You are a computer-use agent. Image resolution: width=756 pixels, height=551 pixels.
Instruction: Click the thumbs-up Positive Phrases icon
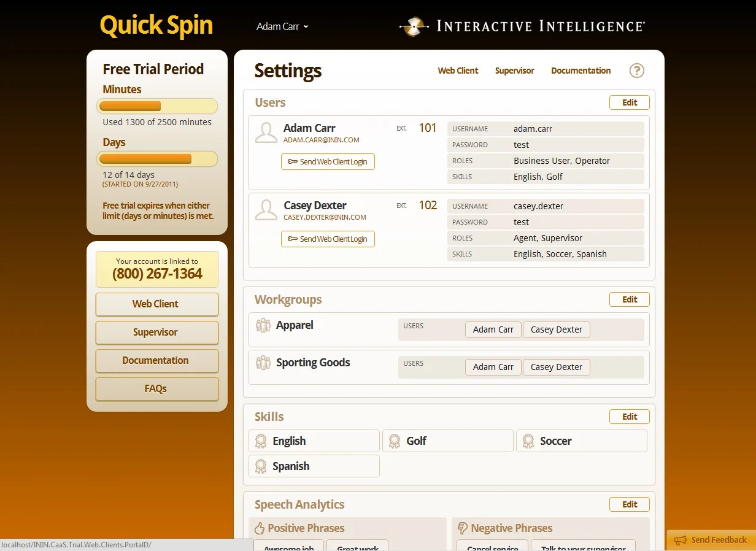point(260,528)
